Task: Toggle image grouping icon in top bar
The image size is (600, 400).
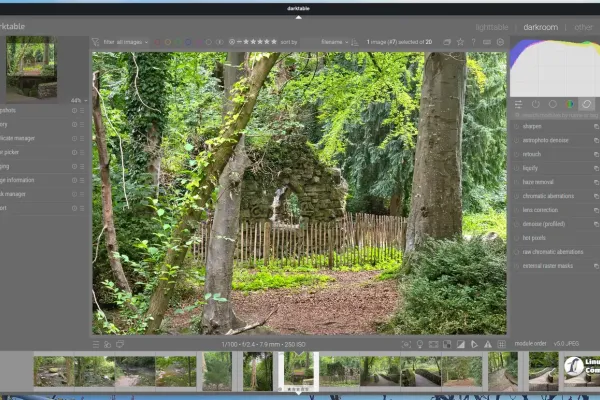Action: tap(447, 42)
